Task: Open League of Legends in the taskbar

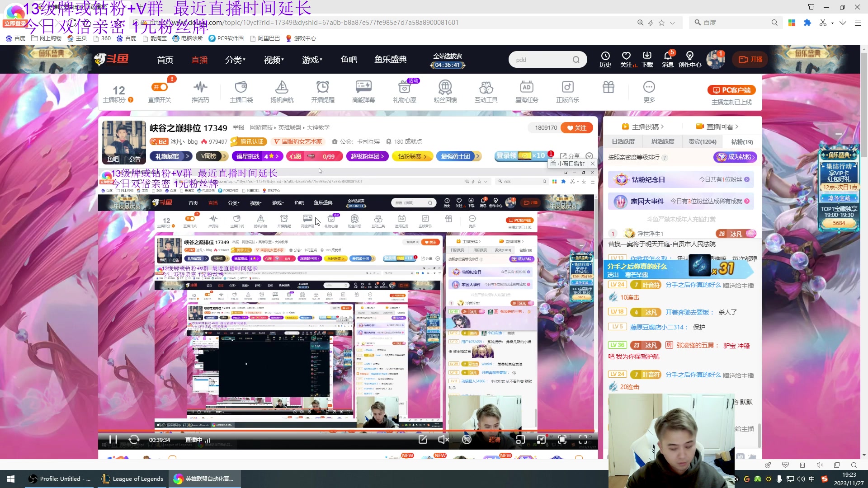Action: [x=132, y=479]
